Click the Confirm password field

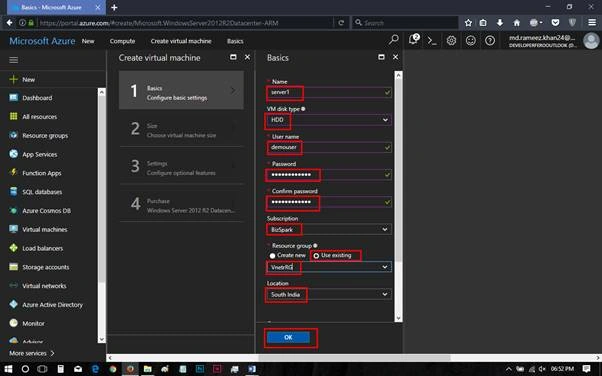click(x=329, y=202)
